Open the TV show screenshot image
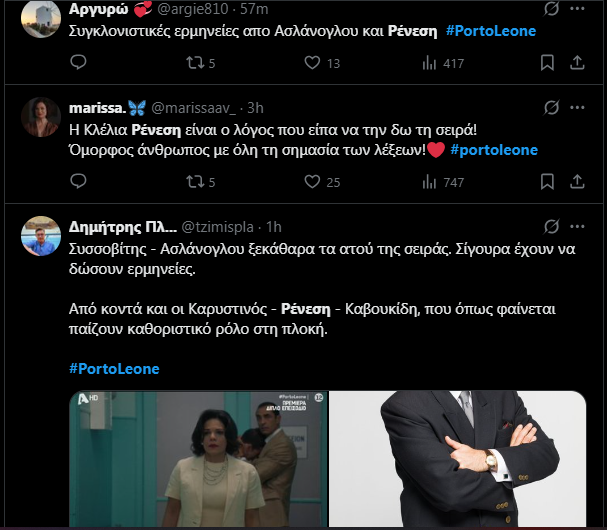The height and width of the screenshot is (530, 607). (197, 459)
